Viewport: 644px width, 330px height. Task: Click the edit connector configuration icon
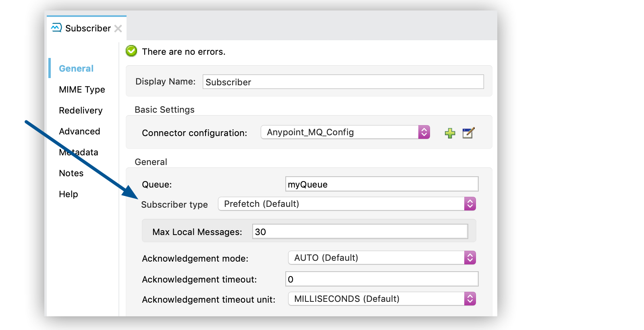(468, 133)
